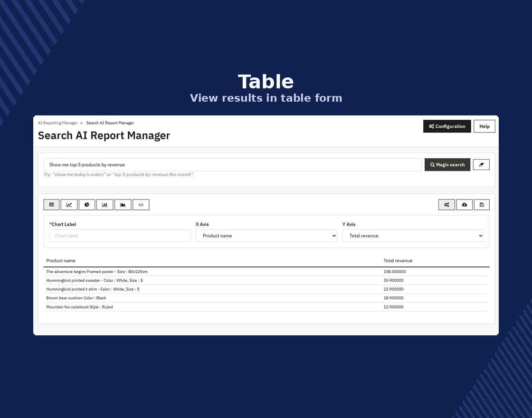The image size is (532, 418).
Task: Show the SQL code view icon
Action: point(141,205)
